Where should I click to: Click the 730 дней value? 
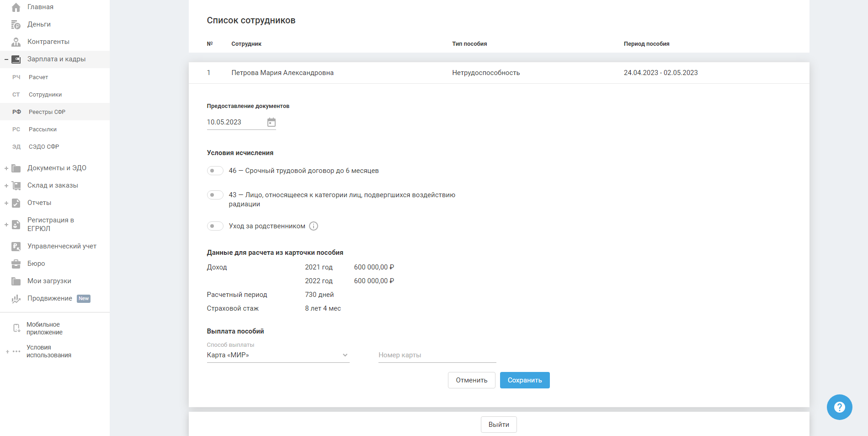coord(320,295)
